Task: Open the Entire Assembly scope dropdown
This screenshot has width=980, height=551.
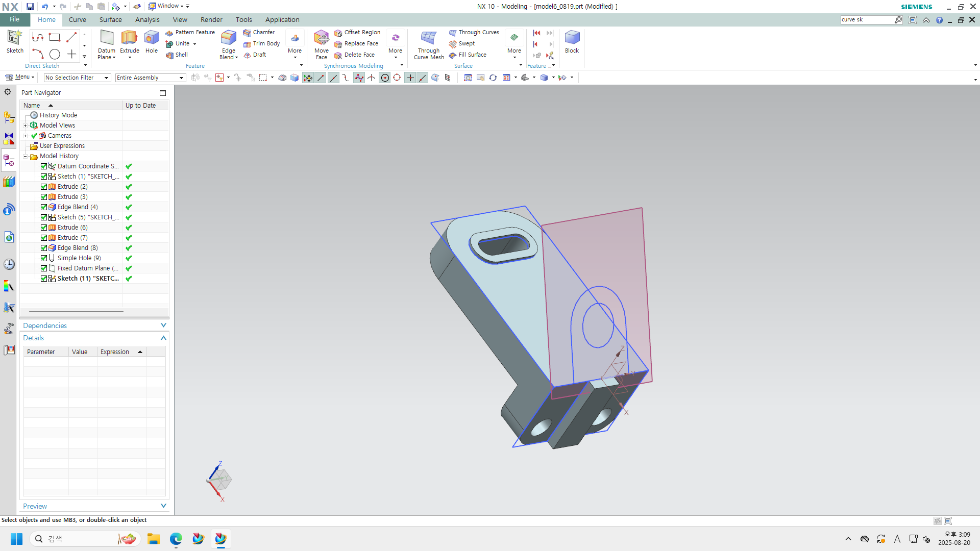Action: [x=150, y=78]
